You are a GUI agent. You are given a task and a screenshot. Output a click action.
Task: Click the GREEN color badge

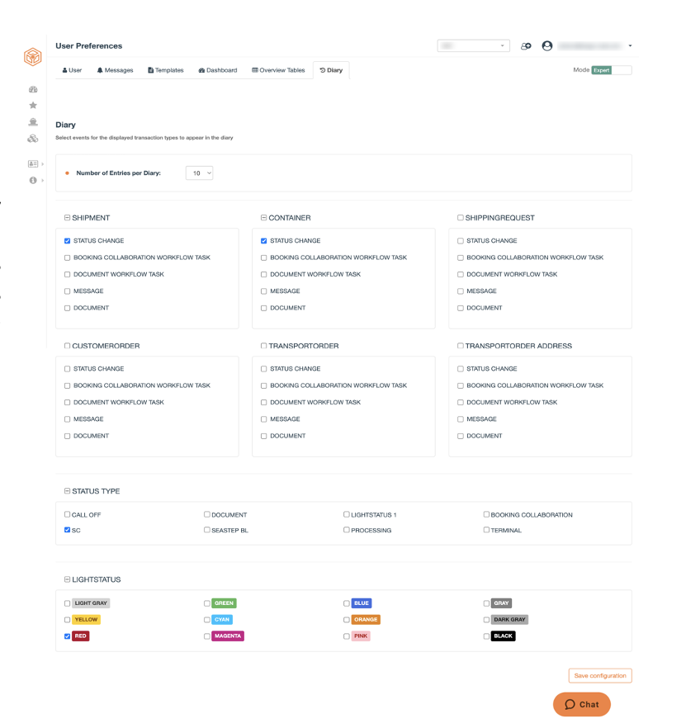(224, 603)
